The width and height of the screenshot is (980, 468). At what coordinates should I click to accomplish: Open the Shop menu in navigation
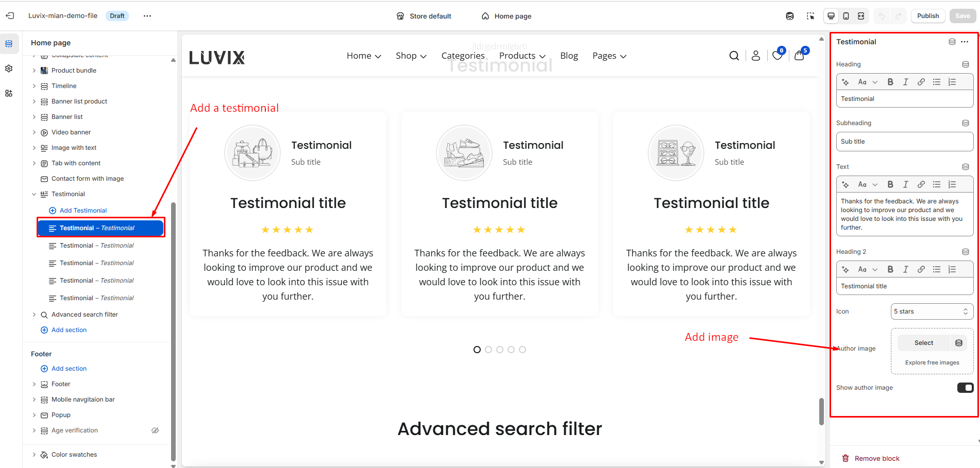pyautogui.click(x=411, y=56)
